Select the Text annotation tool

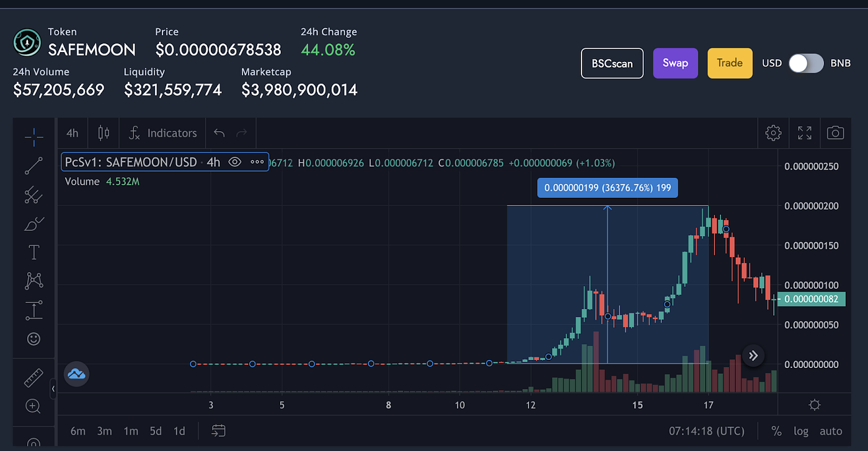tap(33, 252)
